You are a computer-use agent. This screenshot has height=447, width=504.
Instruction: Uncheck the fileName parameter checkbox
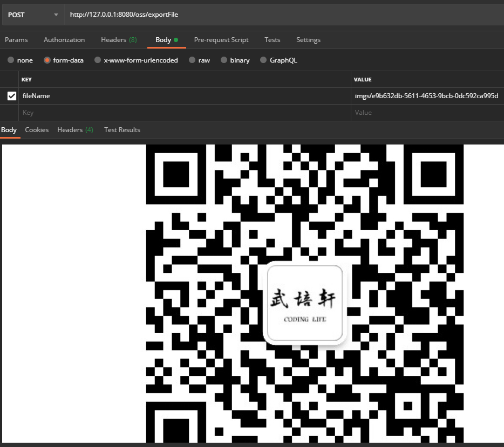click(12, 95)
